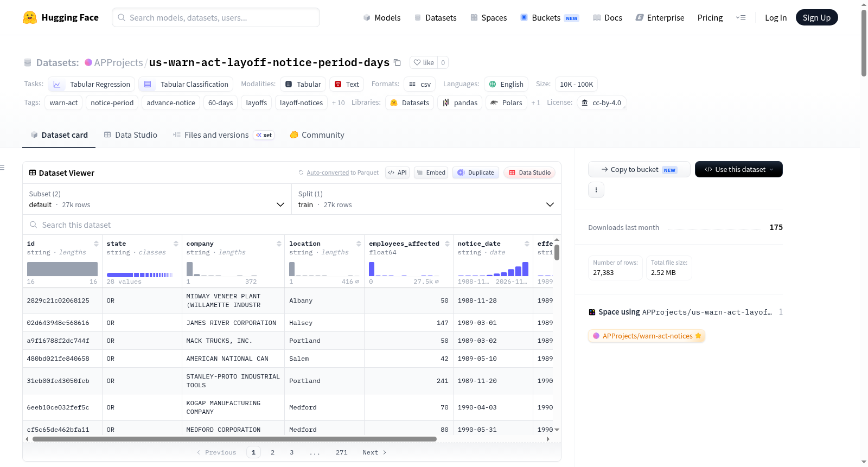This screenshot has width=868, height=467.
Task: Open the Split train dropdown
Action: click(426, 199)
